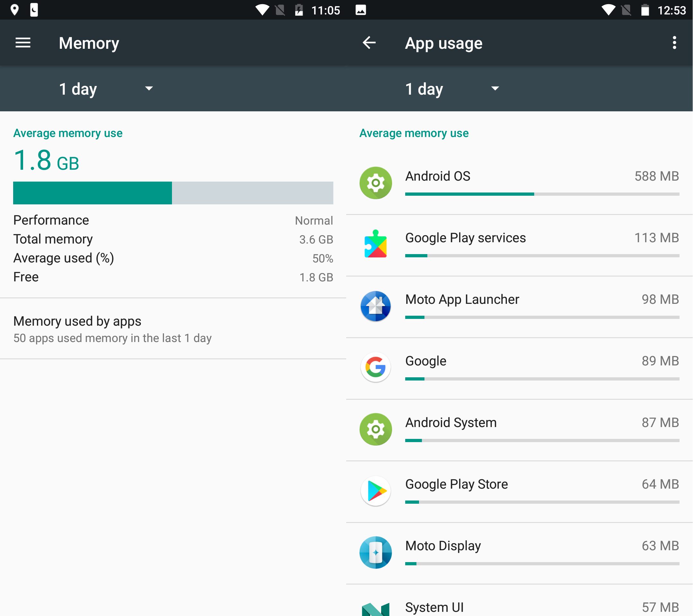The height and width of the screenshot is (616, 693).
Task: Tap the Moto Display icon
Action: click(x=376, y=552)
